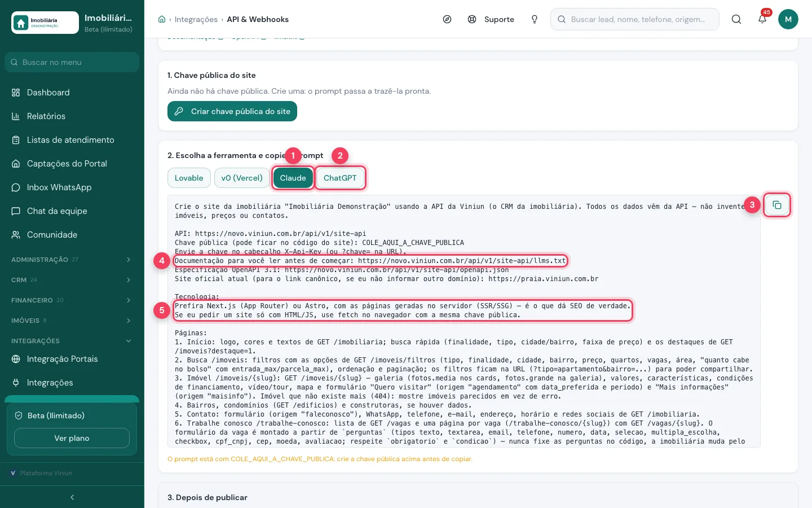Click the API & Webhooks breadcrumb text
The width and height of the screenshot is (812, 508).
[x=258, y=19]
